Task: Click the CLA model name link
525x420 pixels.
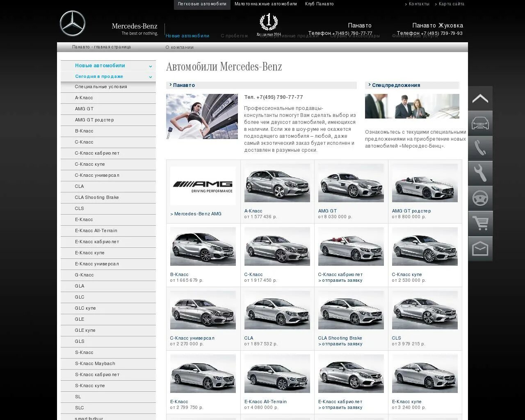Action: 249,338
